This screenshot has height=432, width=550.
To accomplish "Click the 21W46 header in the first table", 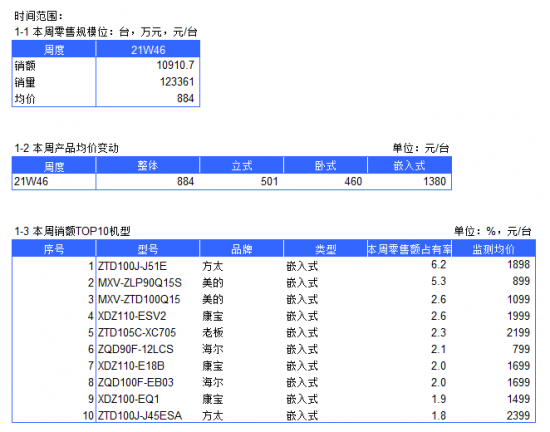I will coord(148,49).
